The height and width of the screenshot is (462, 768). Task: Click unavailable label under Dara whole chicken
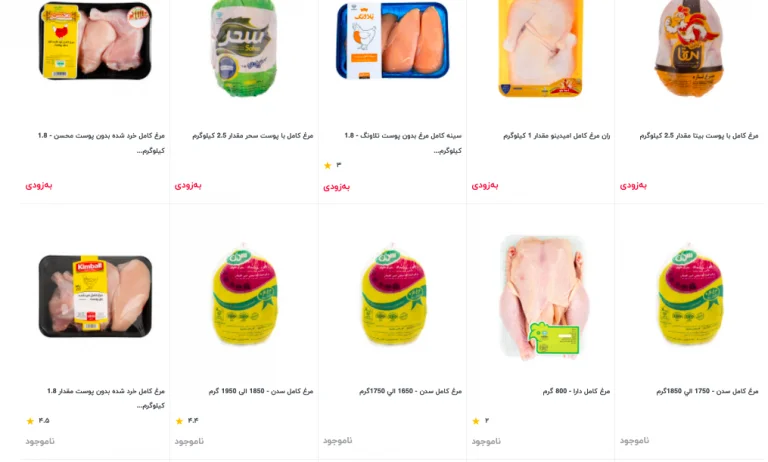pos(486,441)
